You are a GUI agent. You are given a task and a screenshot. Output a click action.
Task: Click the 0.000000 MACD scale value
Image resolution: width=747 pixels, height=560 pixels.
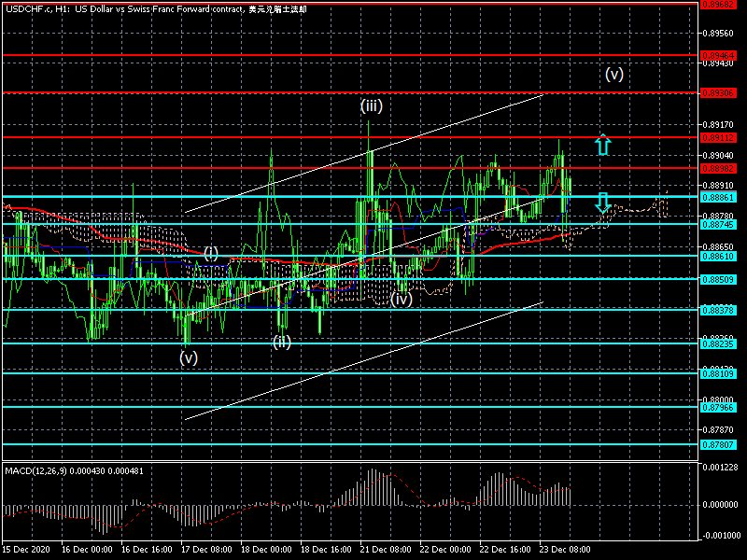click(x=720, y=504)
